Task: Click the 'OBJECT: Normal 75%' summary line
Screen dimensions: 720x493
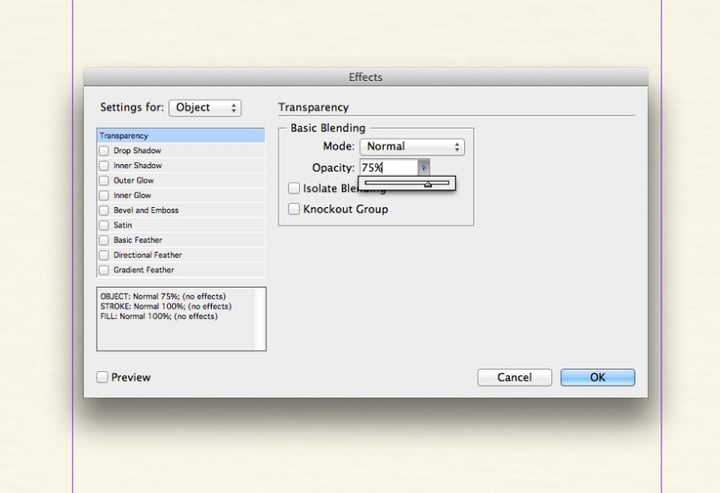Action: [x=163, y=297]
